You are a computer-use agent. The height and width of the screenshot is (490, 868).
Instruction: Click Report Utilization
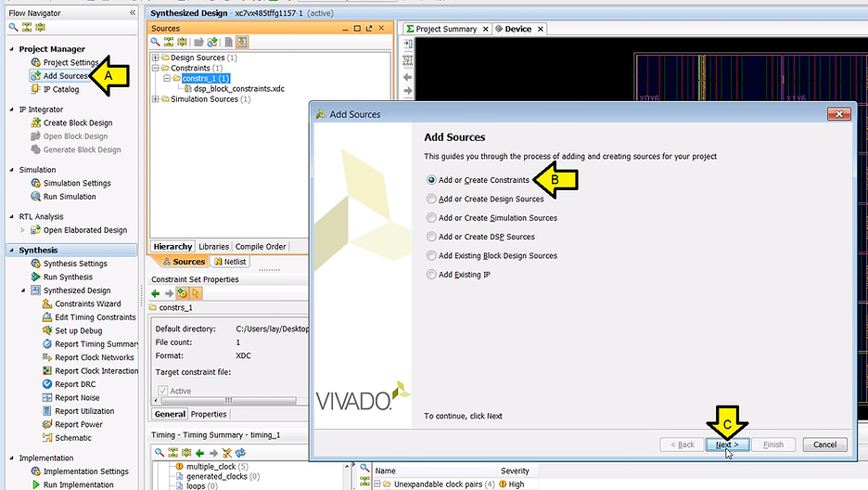(x=84, y=411)
